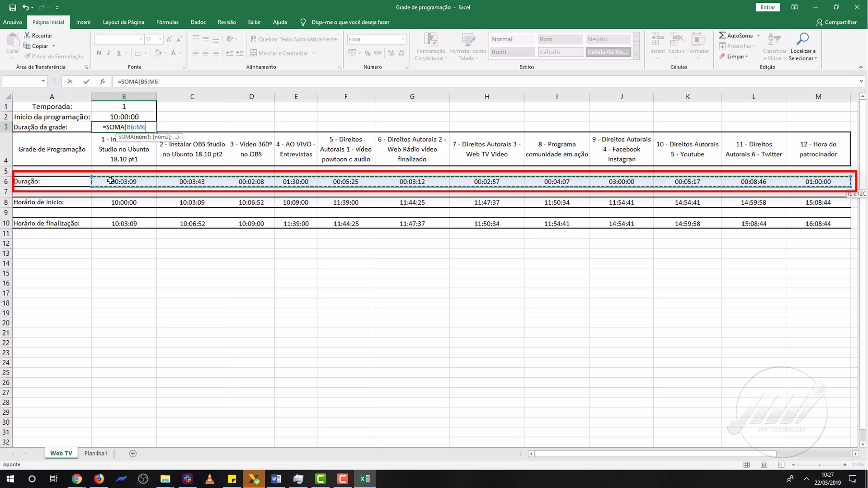Switch to Page Layout view in the status bar
868x488 pixels.
(764, 465)
